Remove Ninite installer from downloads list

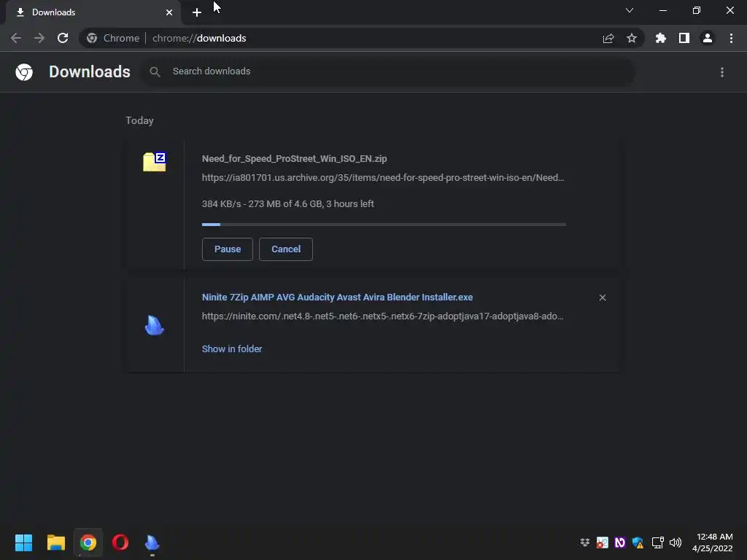pyautogui.click(x=603, y=297)
